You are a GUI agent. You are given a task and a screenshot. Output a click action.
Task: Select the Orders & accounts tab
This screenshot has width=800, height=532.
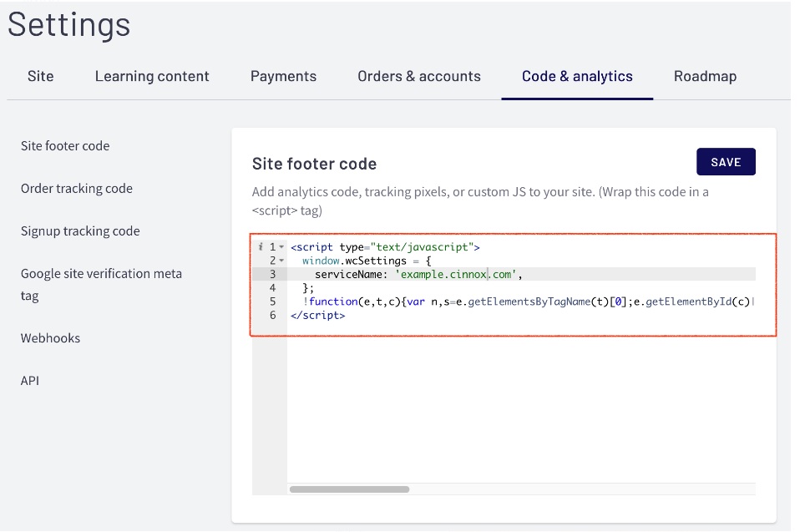click(x=419, y=76)
